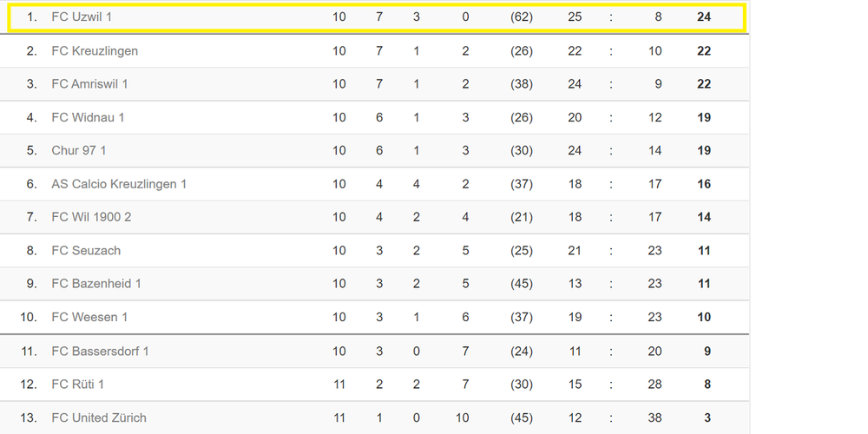
Task: Open the FC Rüti 1 team page
Action: point(78,385)
